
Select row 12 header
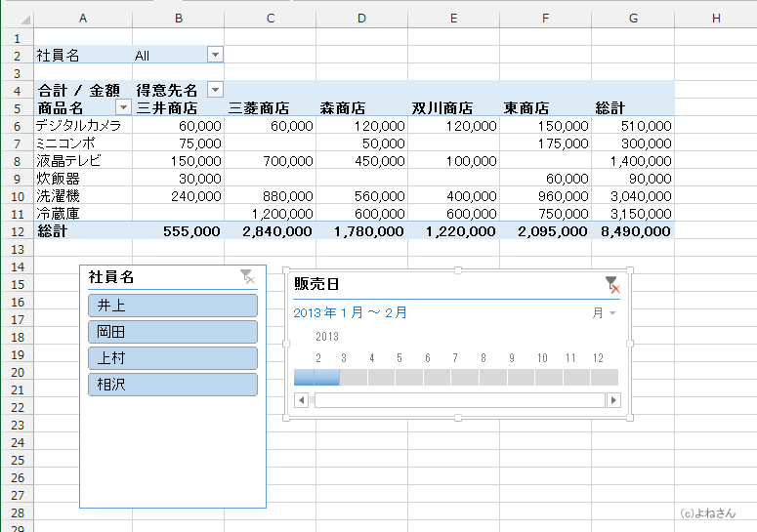[18, 231]
